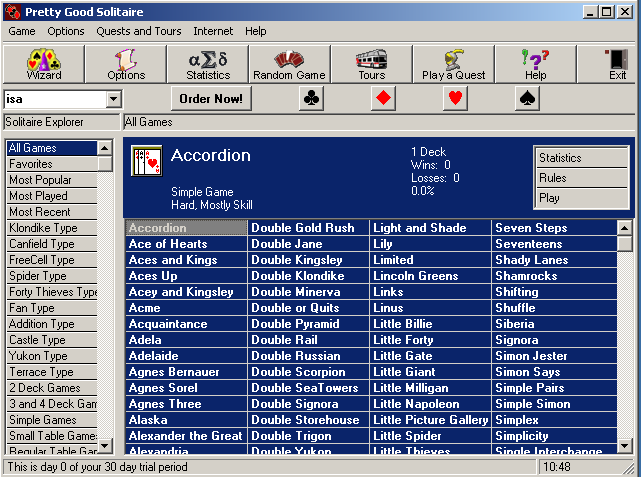Image resolution: width=641 pixels, height=477 pixels.
Task: Select Addition Type category
Action: [52, 324]
